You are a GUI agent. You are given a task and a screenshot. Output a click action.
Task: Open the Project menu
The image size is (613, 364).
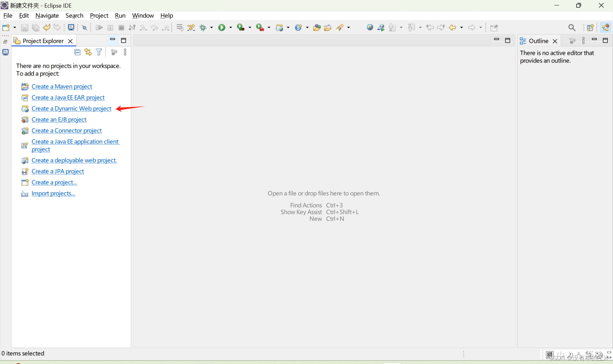[x=99, y=16]
